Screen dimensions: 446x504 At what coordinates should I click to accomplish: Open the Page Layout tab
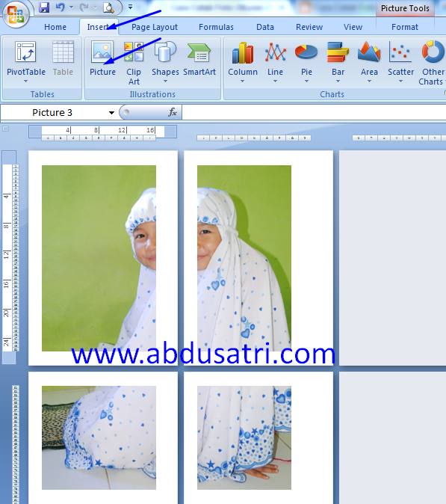[155, 27]
